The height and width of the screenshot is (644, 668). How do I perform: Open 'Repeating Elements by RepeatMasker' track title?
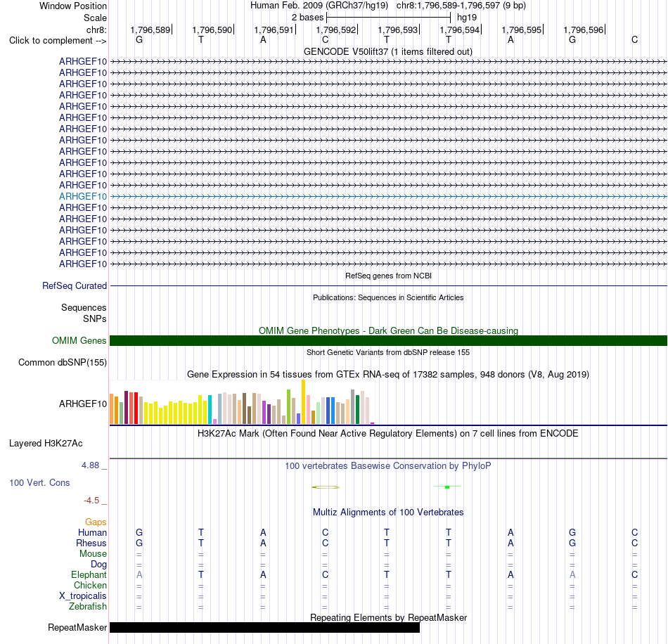tap(388, 618)
